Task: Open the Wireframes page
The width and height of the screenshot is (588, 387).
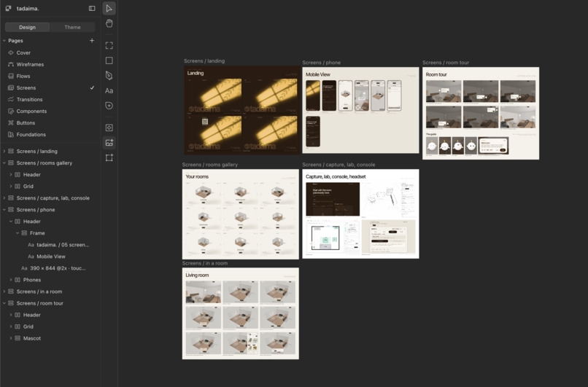Action: (x=30, y=64)
